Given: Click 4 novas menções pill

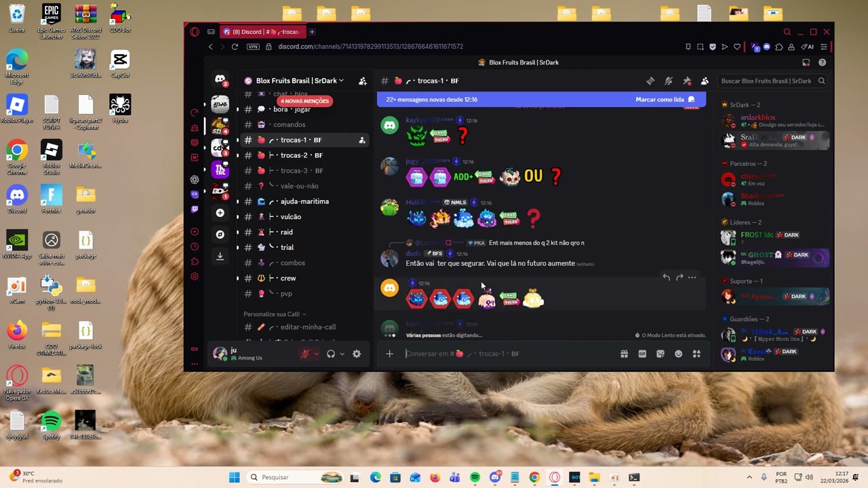Looking at the screenshot, I should (x=304, y=101).
